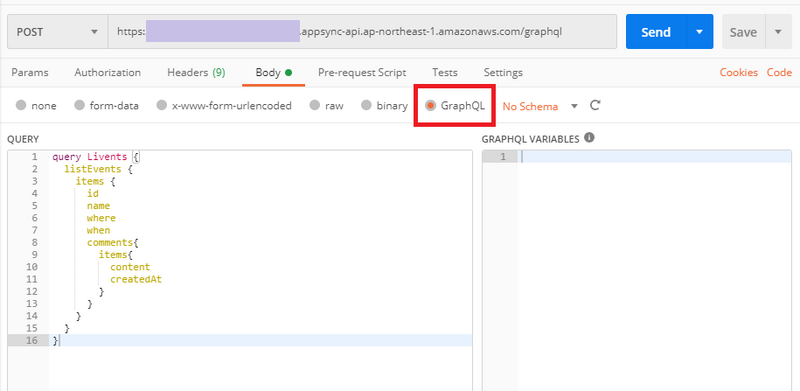
Task: Click the request URL field
Action: 362,32
